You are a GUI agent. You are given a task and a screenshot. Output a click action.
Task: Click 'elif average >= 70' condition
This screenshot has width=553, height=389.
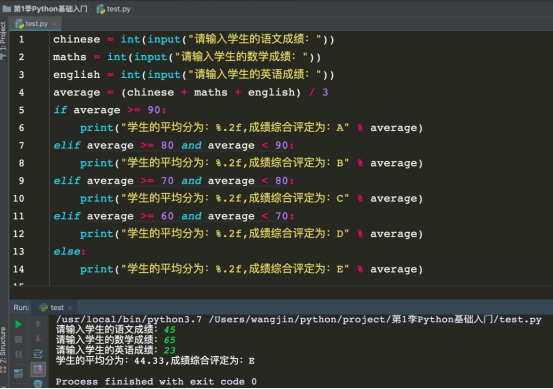[x=173, y=181]
